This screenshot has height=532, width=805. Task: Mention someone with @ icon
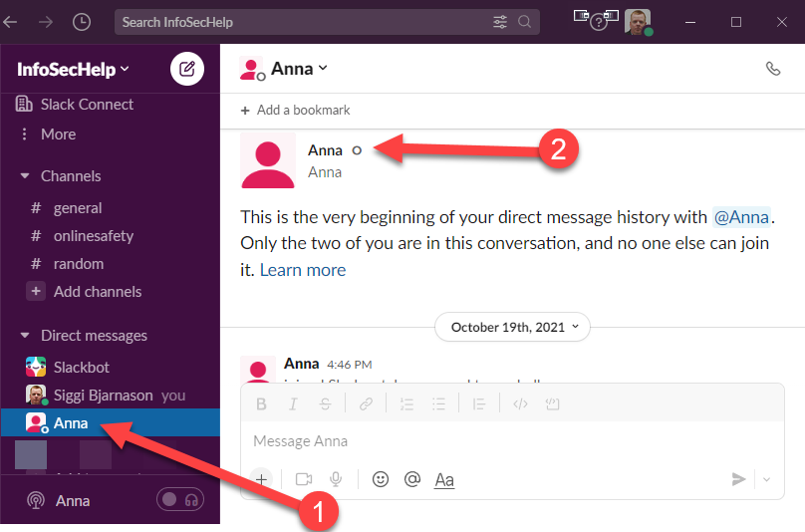click(412, 479)
